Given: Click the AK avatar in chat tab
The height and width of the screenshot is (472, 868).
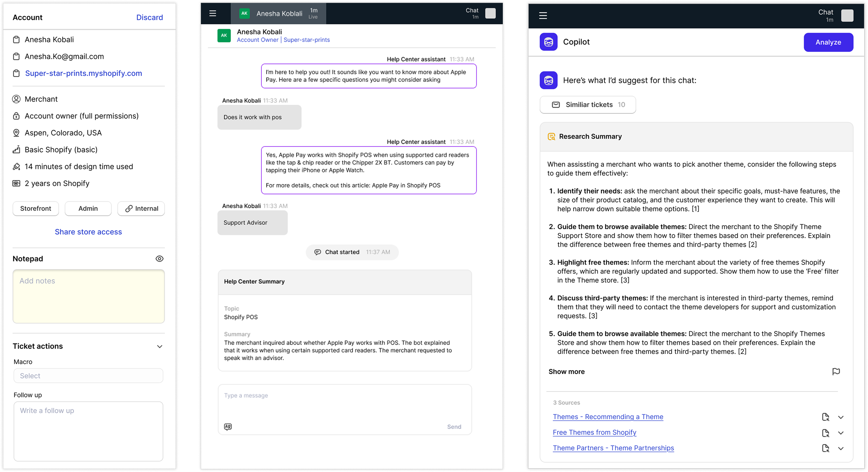Looking at the screenshot, I should pyautogui.click(x=244, y=14).
